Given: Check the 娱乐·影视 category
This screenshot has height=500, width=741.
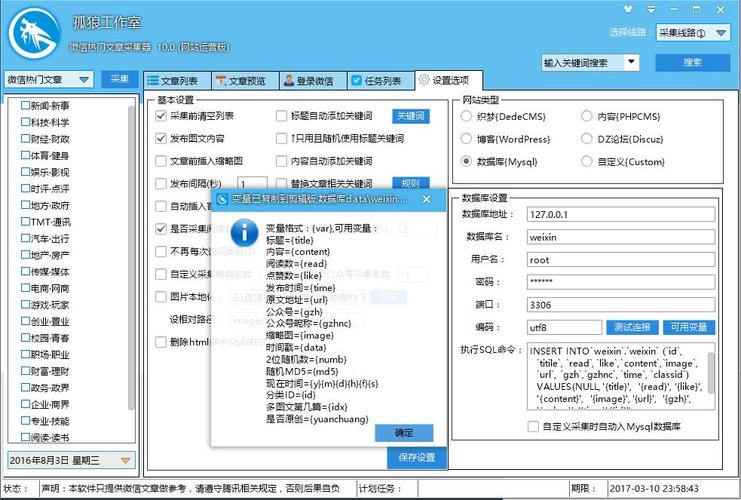Looking at the screenshot, I should (x=26, y=172).
